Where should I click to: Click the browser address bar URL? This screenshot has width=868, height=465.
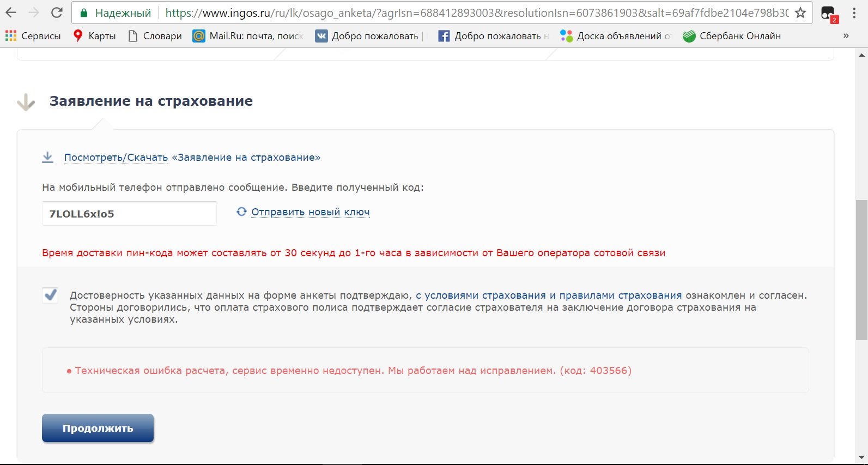474,13
